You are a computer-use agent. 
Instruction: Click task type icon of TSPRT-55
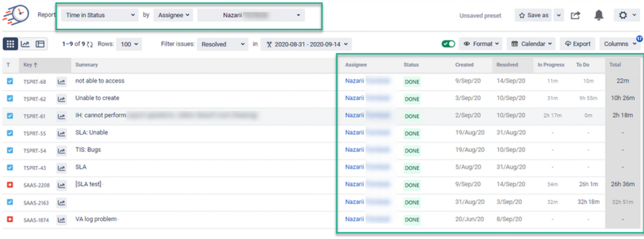point(10,133)
